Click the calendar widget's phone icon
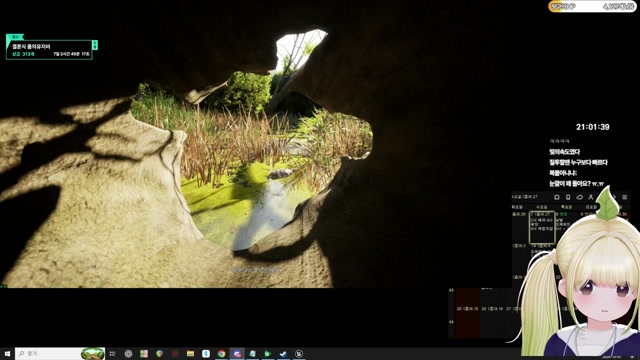This screenshot has height=360, width=640. [568, 197]
